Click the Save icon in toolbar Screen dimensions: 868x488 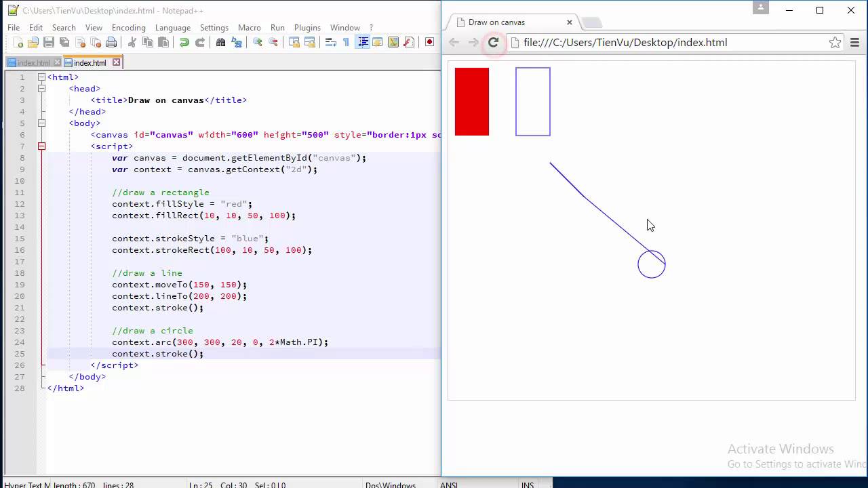click(49, 42)
